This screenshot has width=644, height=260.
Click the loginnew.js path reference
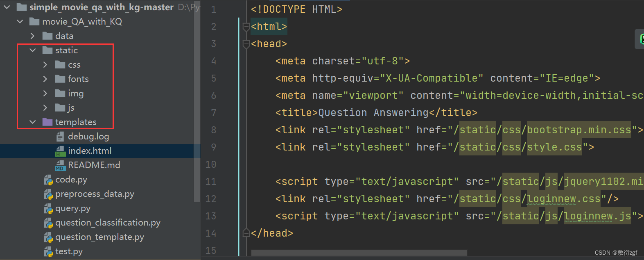tap(597, 216)
